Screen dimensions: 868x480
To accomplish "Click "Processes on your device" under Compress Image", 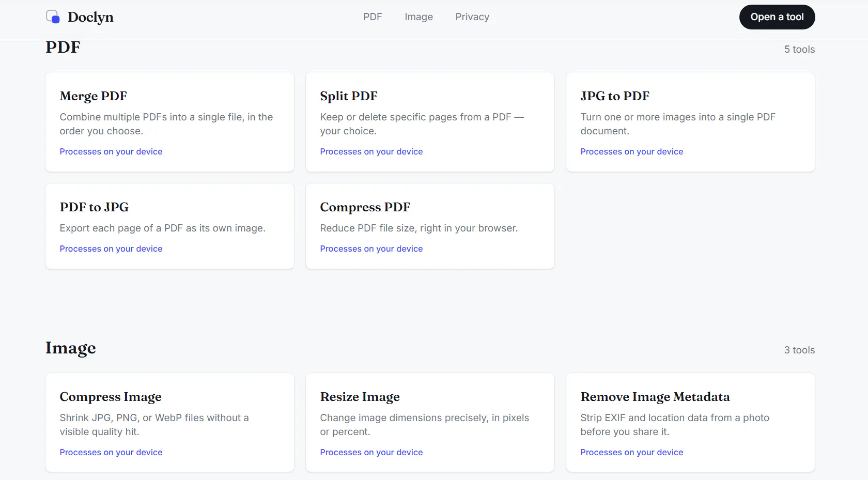I will click(111, 452).
